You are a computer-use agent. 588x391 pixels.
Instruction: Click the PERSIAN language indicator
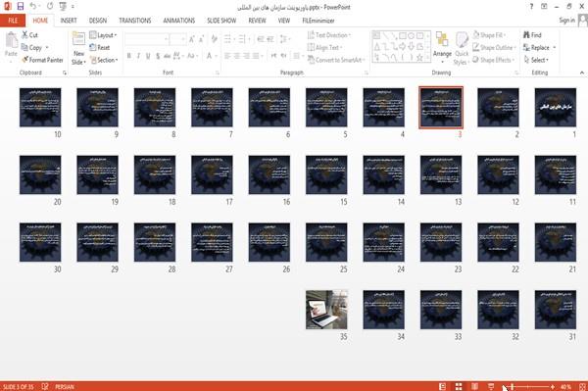click(x=65, y=386)
